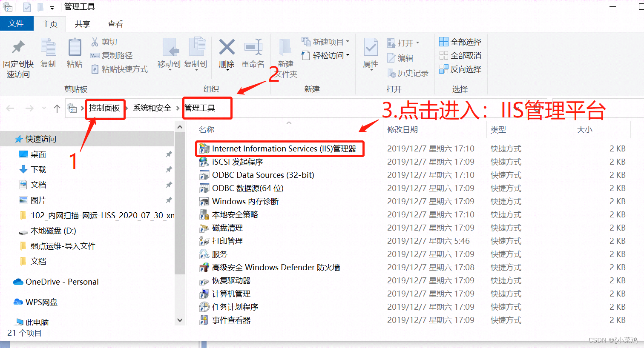Screen dimensions: 644x348
Task: Click 控制面板 in the address bar
Action: [x=104, y=108]
